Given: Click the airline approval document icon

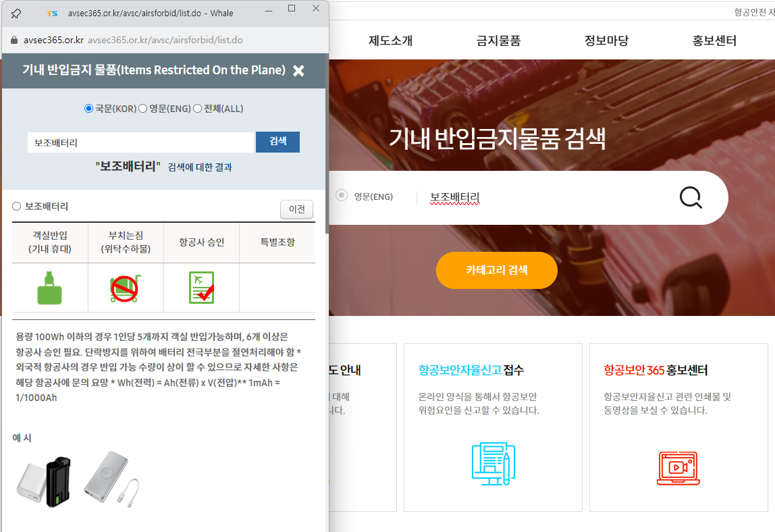Looking at the screenshot, I should pyautogui.click(x=201, y=286).
